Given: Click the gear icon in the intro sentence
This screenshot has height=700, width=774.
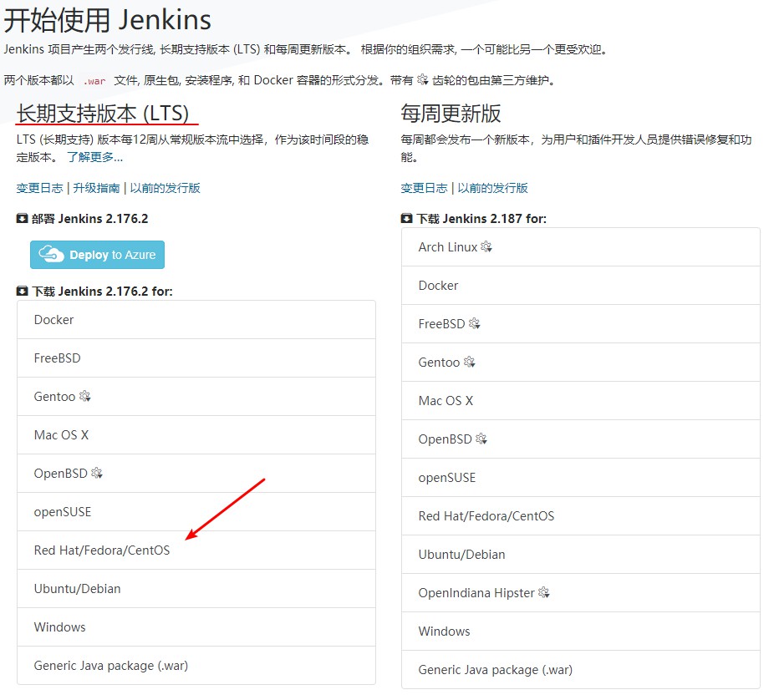Looking at the screenshot, I should tap(423, 79).
